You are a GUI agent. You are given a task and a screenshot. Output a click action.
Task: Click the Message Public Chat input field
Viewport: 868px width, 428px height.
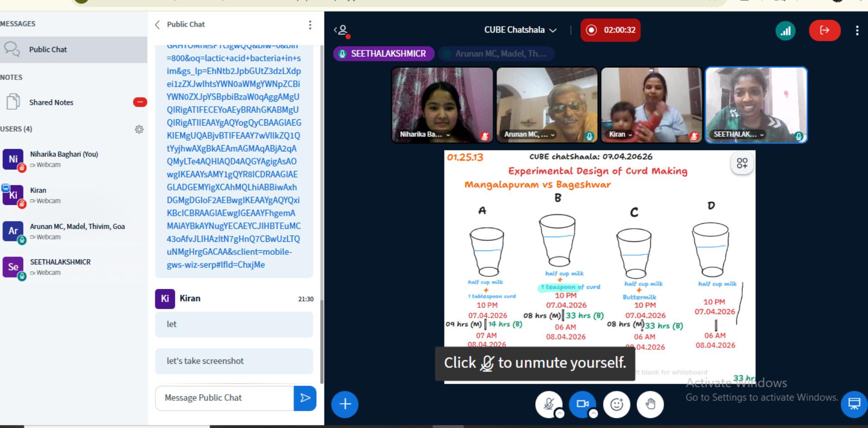224,398
